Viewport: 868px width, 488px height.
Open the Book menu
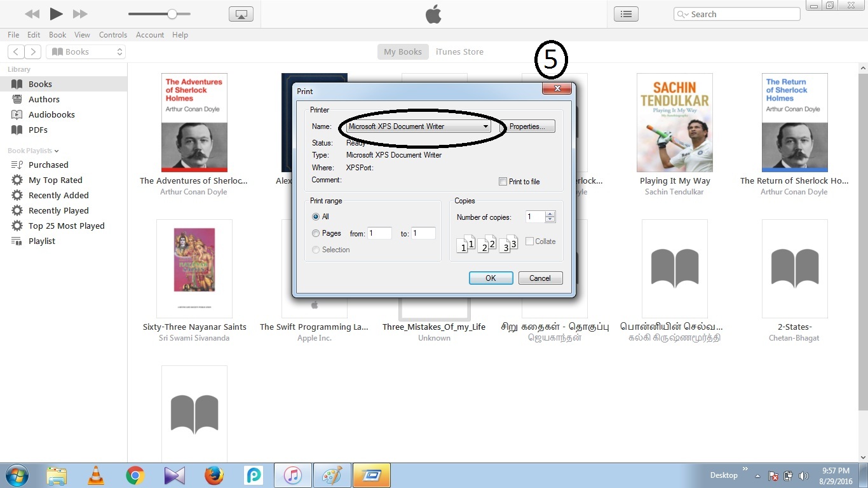[x=58, y=35]
